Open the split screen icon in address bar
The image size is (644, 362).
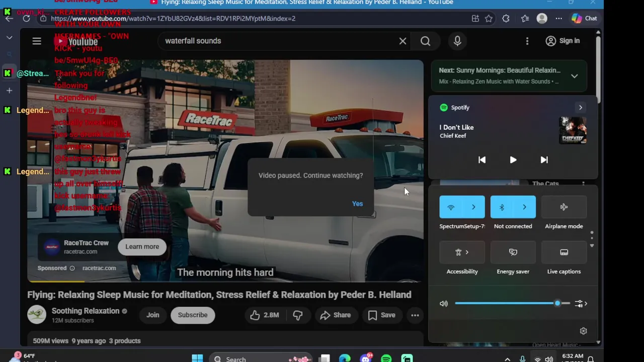[x=475, y=19]
